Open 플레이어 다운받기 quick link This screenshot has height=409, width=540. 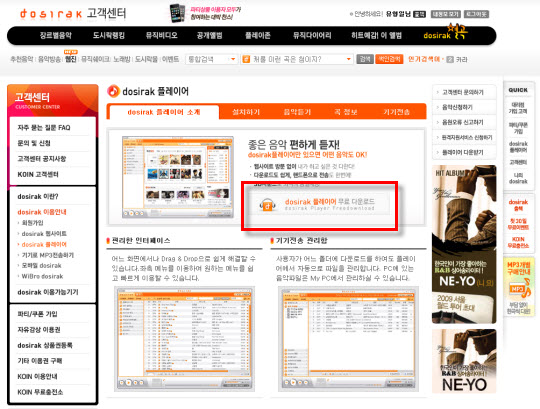[x=463, y=152]
